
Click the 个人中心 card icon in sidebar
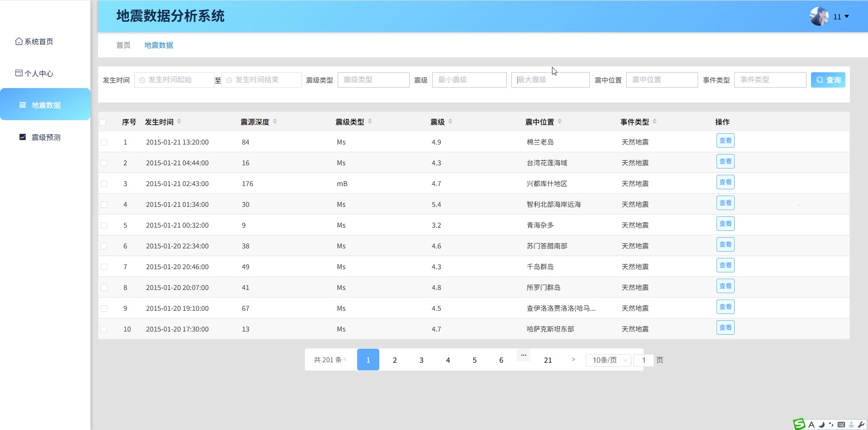[x=19, y=73]
